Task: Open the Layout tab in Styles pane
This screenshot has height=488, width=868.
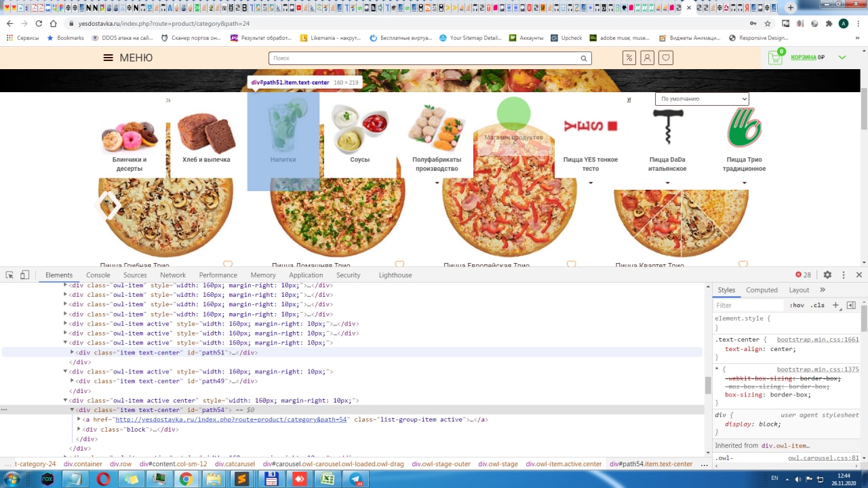Action: 799,290
